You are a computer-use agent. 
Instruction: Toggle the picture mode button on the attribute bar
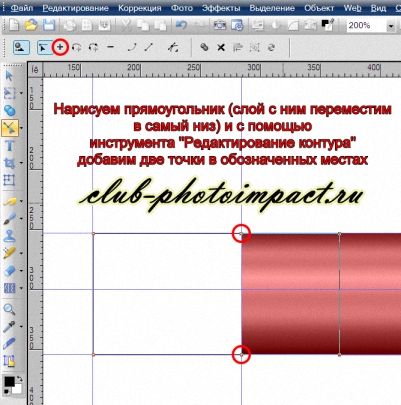[x=21, y=48]
